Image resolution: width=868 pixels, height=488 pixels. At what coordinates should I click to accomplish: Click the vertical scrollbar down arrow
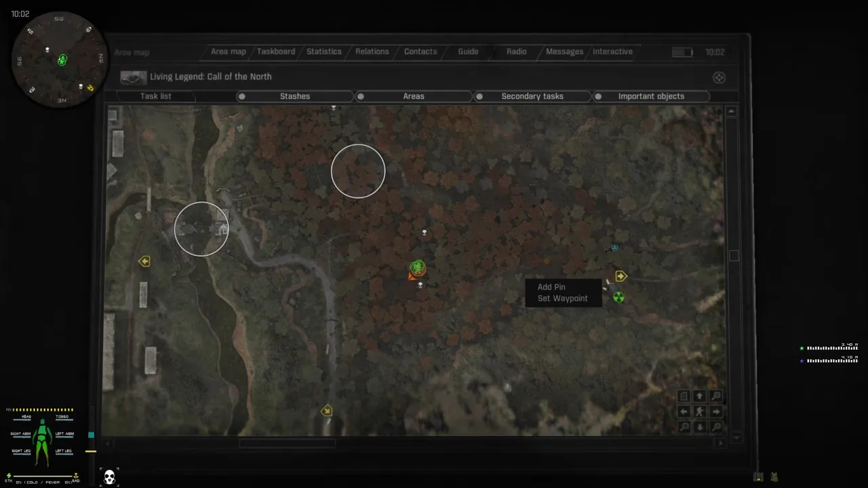[x=737, y=437]
